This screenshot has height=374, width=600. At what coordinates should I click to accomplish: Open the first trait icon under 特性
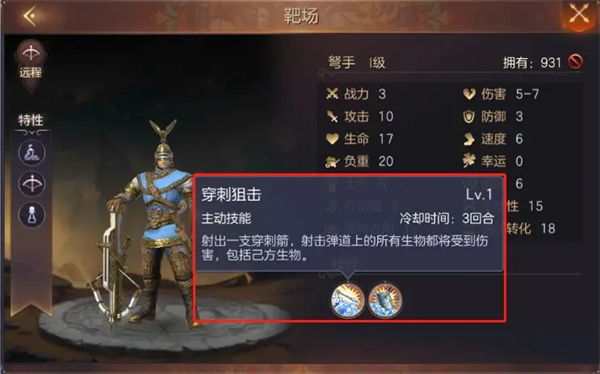coord(32,153)
